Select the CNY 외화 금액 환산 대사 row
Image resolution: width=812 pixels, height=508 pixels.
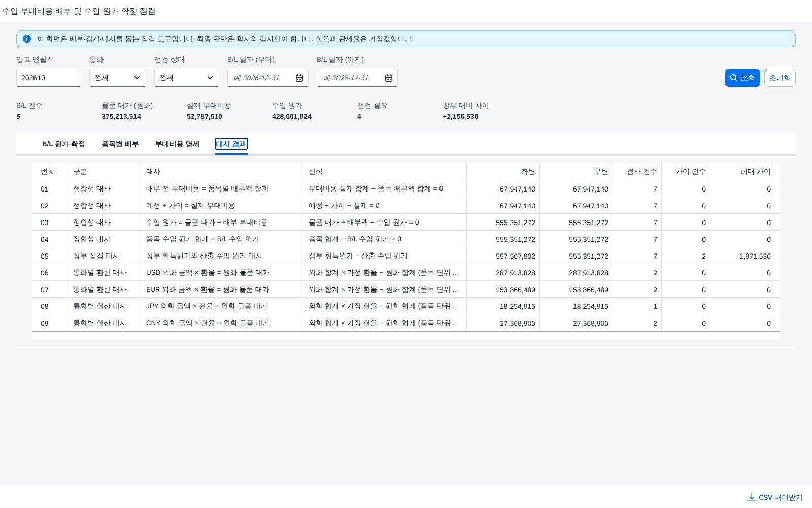tap(406, 323)
